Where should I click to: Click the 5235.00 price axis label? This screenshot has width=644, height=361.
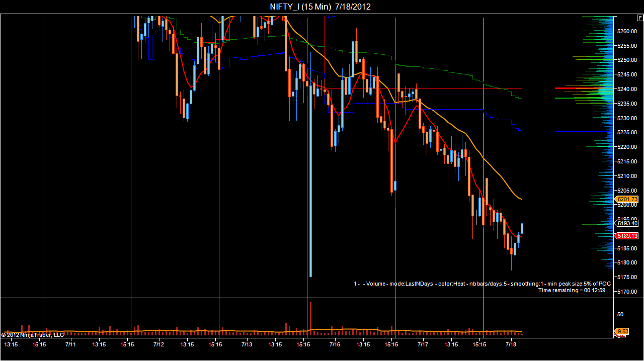[627, 104]
